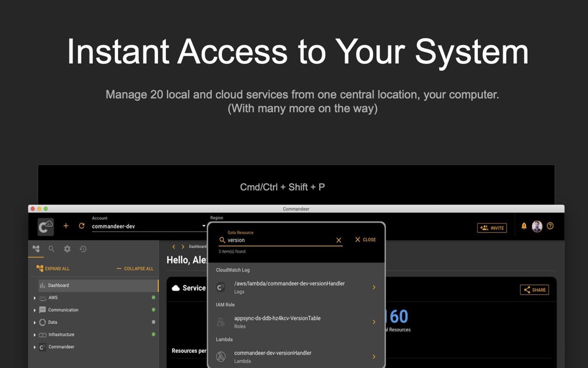Click the SHARE button
Screen dimensions: 588x368
(x=534, y=290)
